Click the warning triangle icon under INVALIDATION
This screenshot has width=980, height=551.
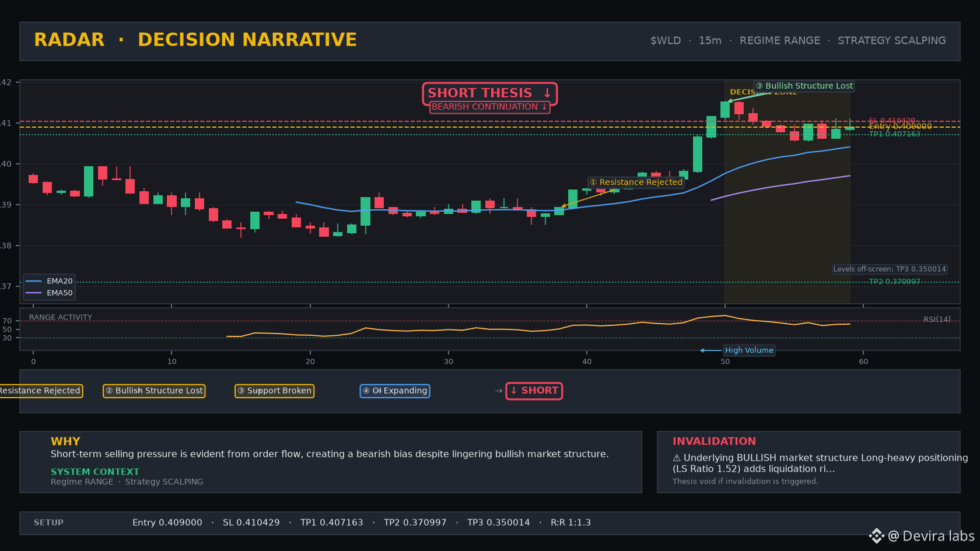coord(677,458)
